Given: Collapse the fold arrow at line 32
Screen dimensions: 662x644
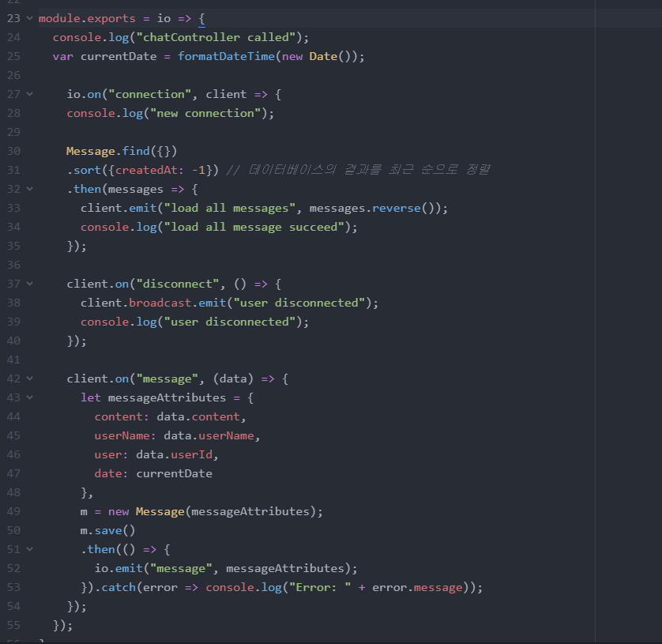Looking at the screenshot, I should [x=29, y=189].
